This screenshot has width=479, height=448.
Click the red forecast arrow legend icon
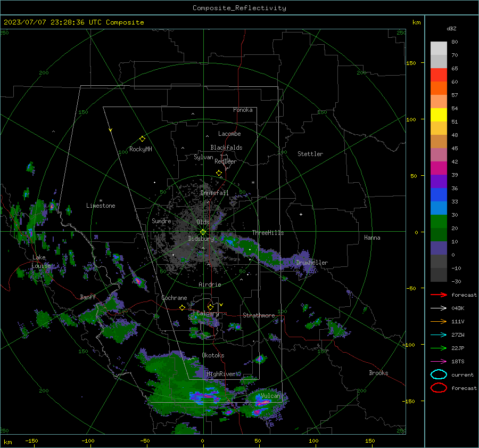[439, 295]
